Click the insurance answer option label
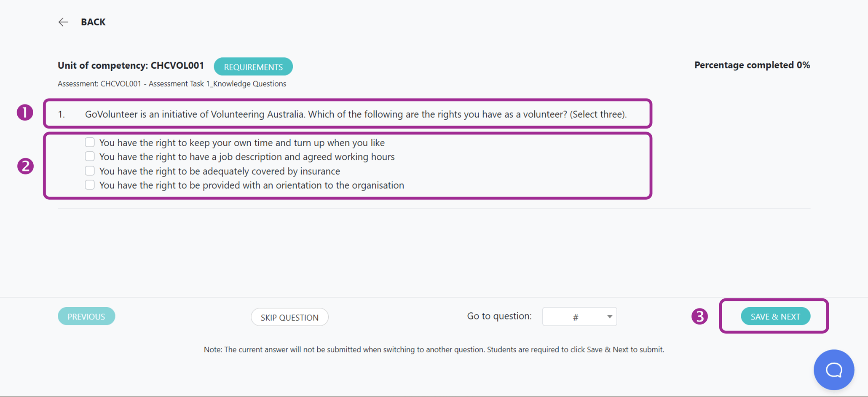Image resolution: width=868 pixels, height=397 pixels. pos(220,171)
